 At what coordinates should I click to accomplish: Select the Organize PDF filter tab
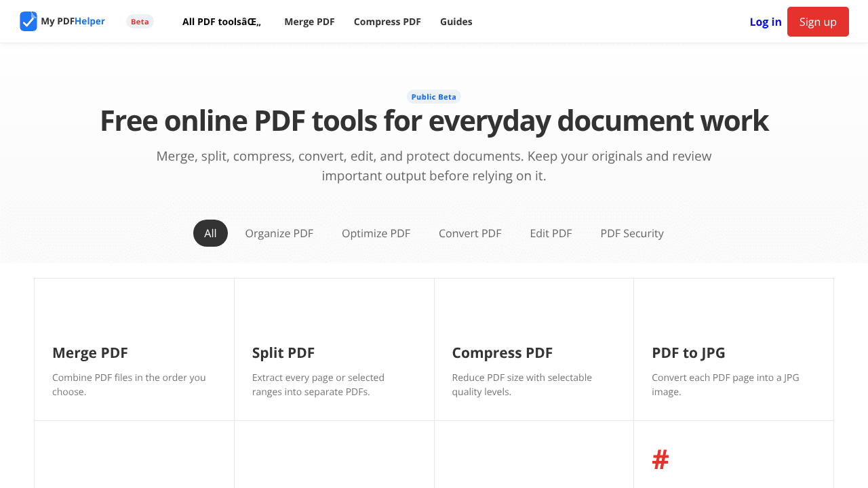pyautogui.click(x=279, y=233)
